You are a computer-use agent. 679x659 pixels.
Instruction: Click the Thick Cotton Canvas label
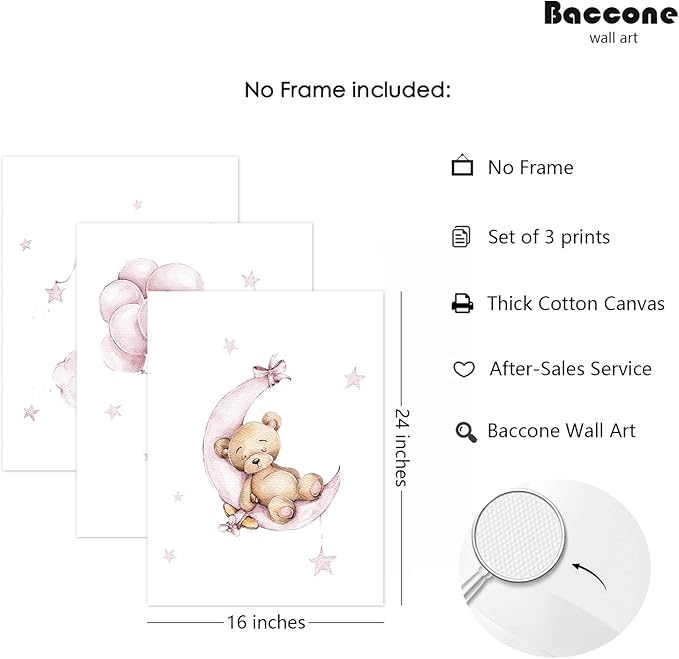click(x=575, y=303)
